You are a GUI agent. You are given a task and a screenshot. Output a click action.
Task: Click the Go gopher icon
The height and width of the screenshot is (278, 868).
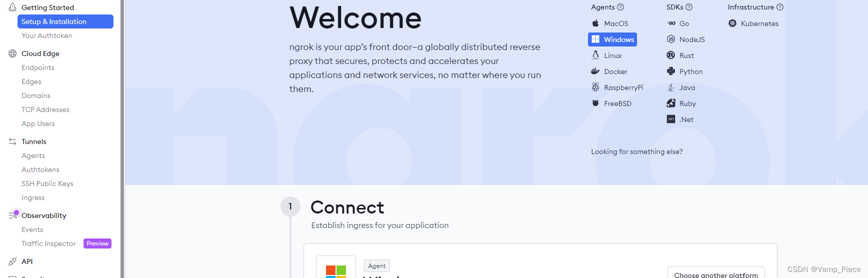(671, 23)
